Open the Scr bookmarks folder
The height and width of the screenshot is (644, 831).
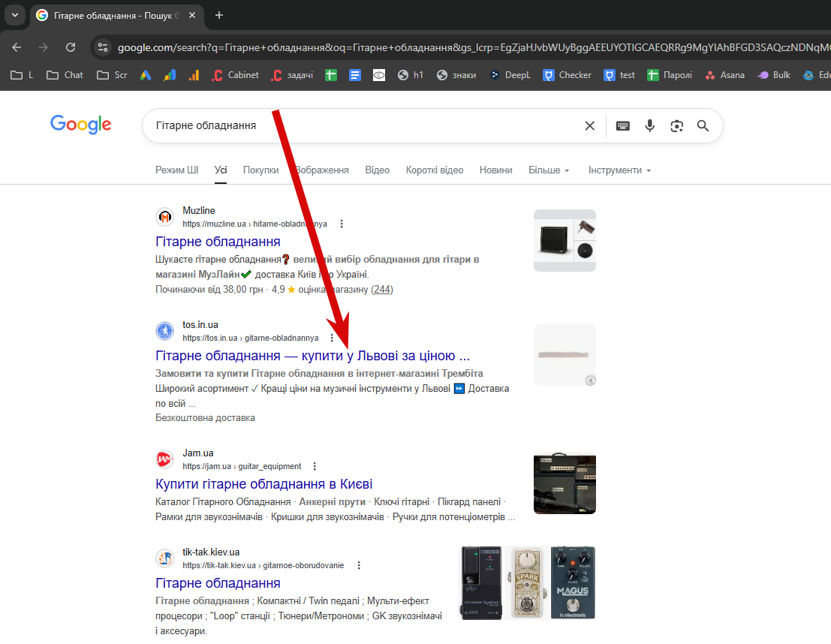(x=112, y=75)
